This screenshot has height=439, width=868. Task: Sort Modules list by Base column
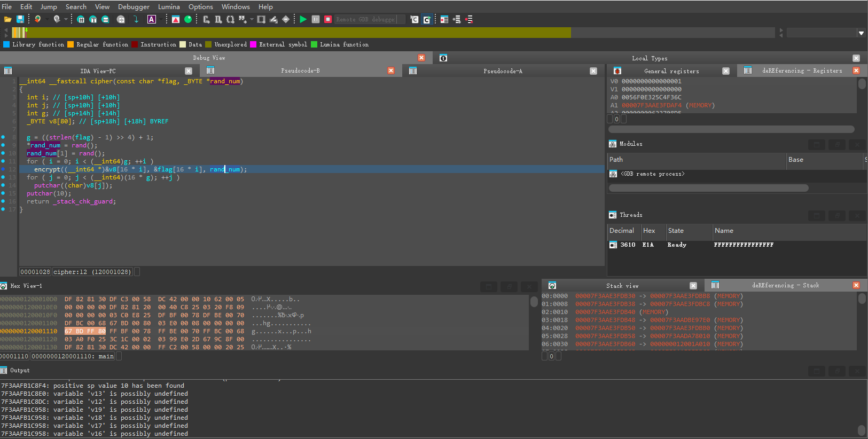click(825, 160)
